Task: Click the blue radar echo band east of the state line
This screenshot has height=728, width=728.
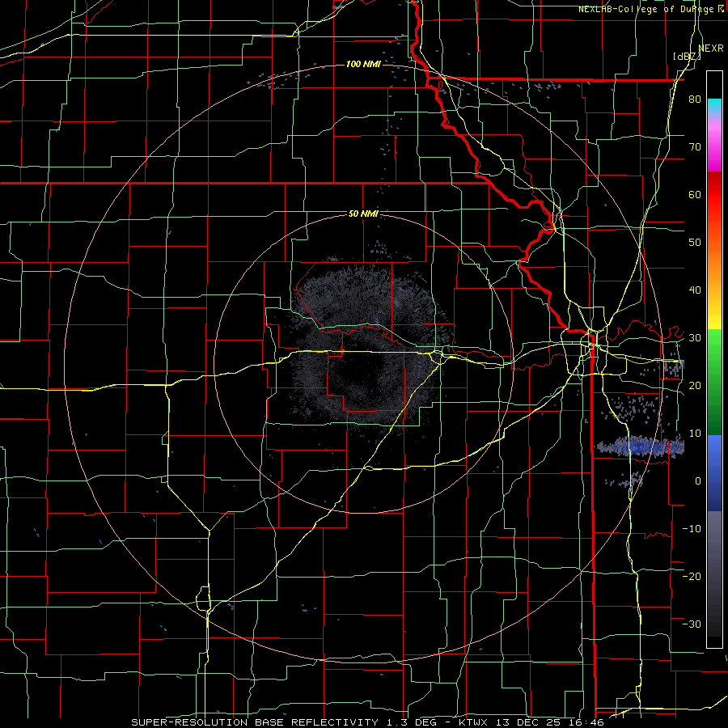Action: point(640,447)
